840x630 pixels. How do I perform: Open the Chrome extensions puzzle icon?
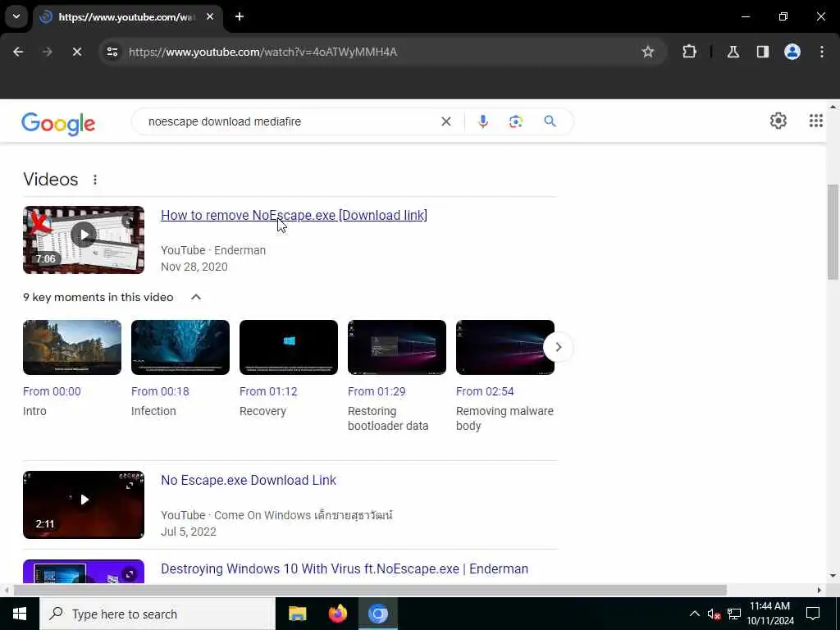click(689, 52)
